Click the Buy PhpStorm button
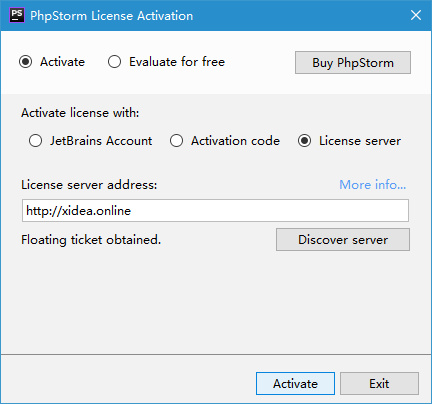This screenshot has height=404, width=432. pos(353,63)
